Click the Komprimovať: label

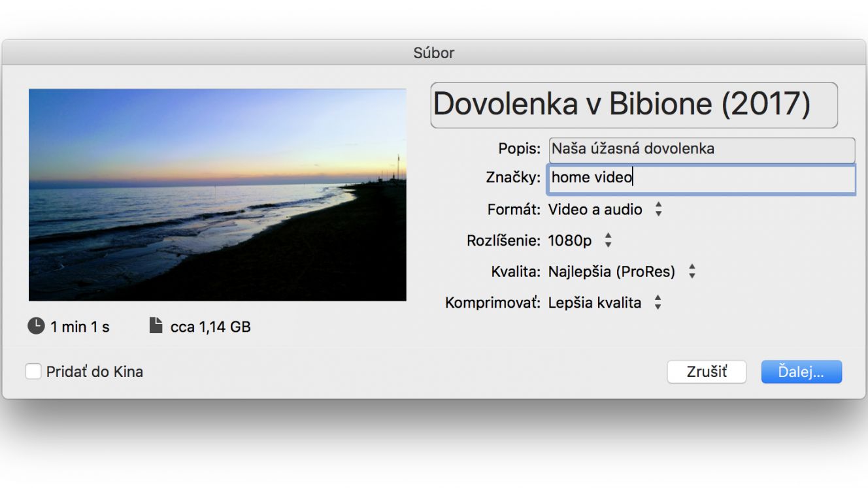493,302
